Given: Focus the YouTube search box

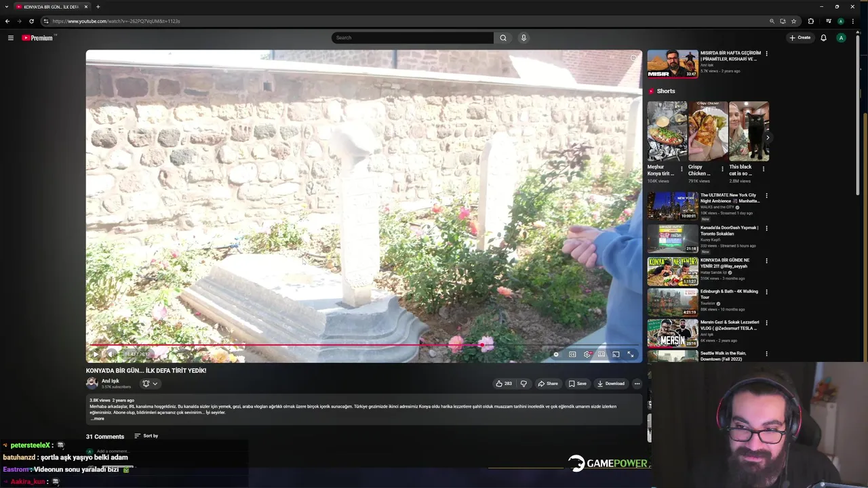Looking at the screenshot, I should [412, 38].
